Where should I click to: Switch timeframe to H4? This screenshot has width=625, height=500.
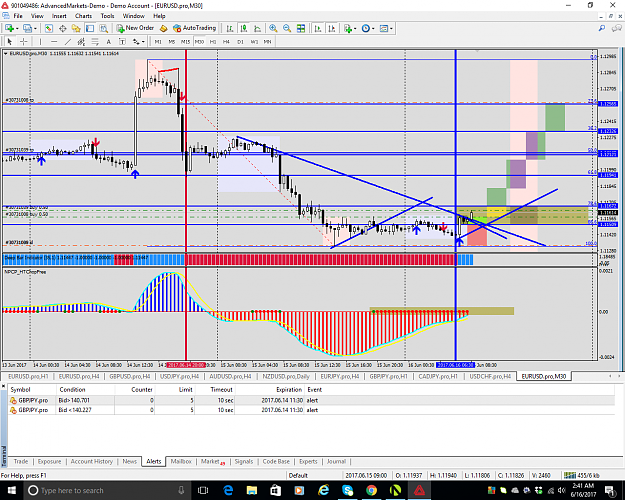[x=226, y=41]
